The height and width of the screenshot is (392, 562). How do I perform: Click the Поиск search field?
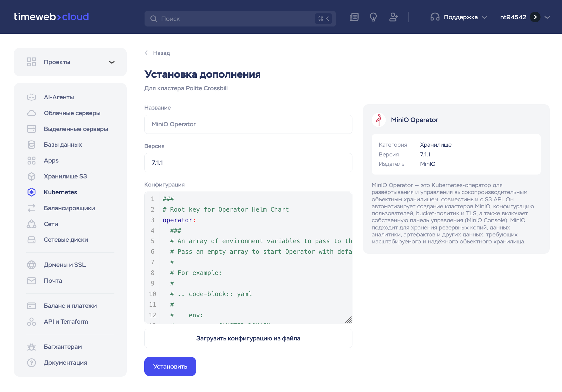pyautogui.click(x=240, y=19)
